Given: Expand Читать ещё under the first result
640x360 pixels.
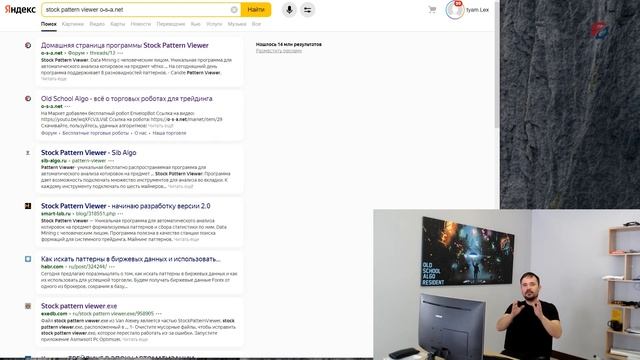Looking at the screenshot, I should 53,79.
